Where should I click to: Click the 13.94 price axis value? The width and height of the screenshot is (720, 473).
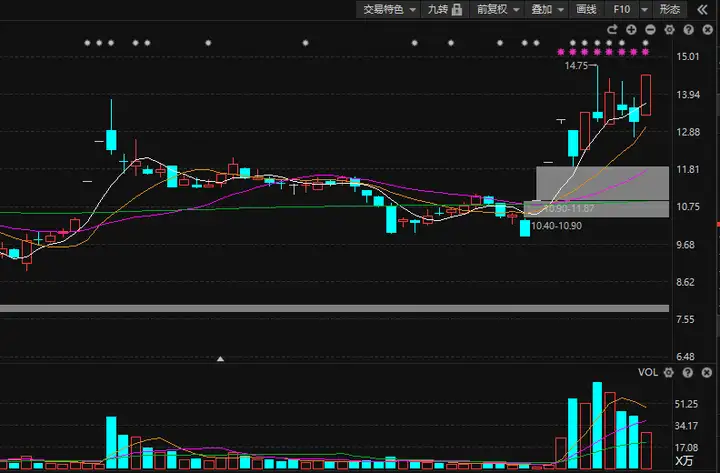(x=687, y=95)
